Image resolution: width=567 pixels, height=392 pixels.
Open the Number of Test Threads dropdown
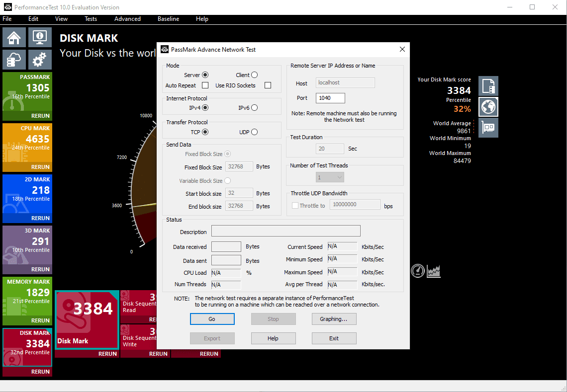click(330, 177)
